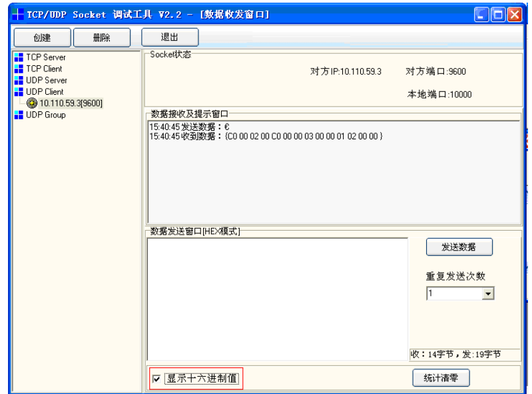This screenshot has height=394, width=532.
Task: Toggle the 显示十六进制值 checkbox
Action: coord(156,379)
